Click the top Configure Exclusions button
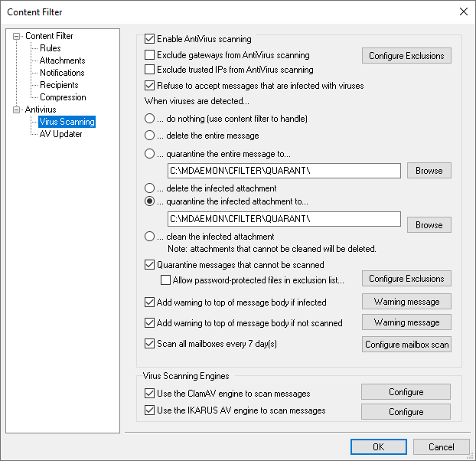476x461 pixels. tap(406, 56)
